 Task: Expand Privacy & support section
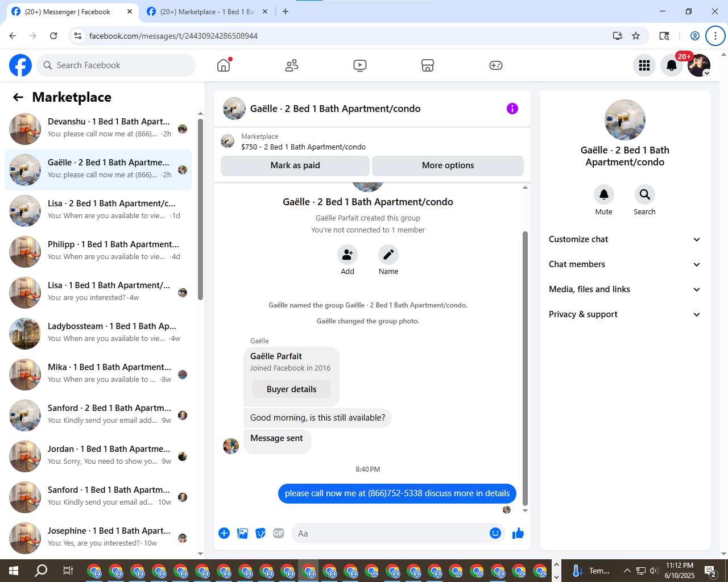[x=624, y=314]
